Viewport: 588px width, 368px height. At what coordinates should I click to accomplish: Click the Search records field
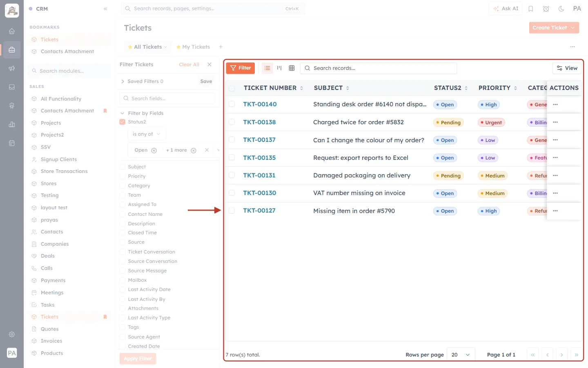click(379, 68)
